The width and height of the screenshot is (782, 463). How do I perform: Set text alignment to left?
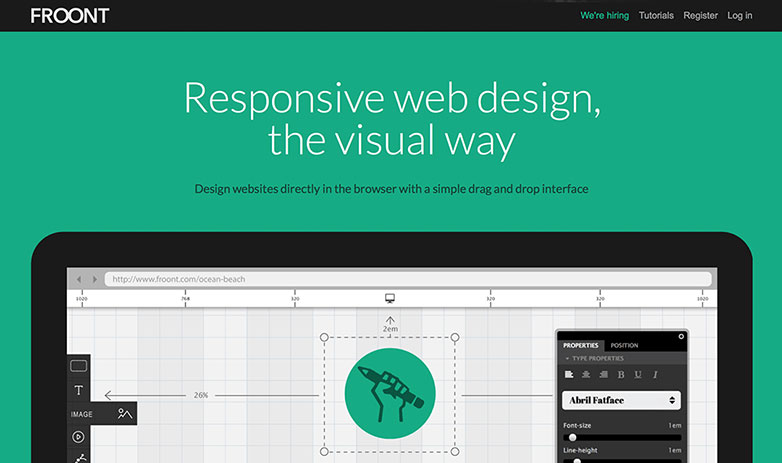tap(569, 374)
